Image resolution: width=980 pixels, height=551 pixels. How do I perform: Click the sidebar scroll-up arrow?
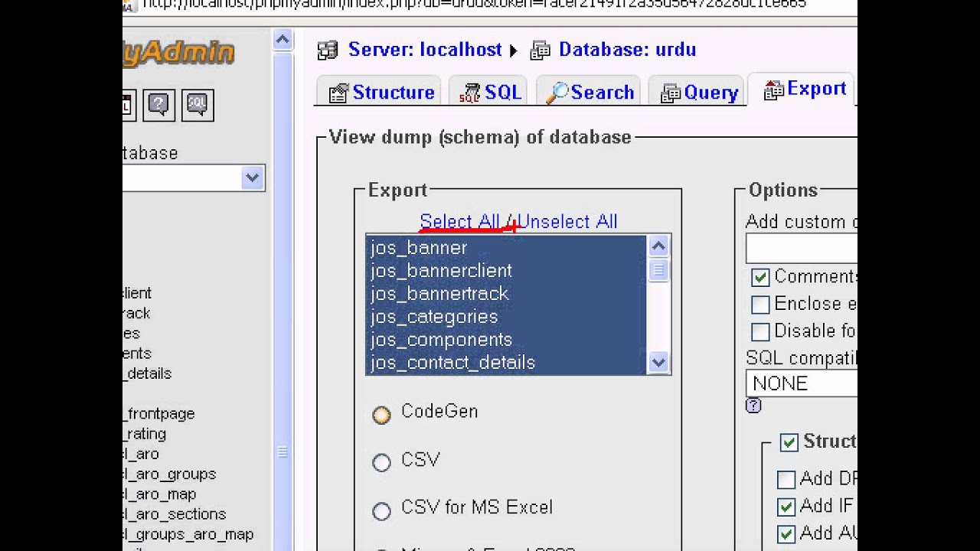coord(283,41)
